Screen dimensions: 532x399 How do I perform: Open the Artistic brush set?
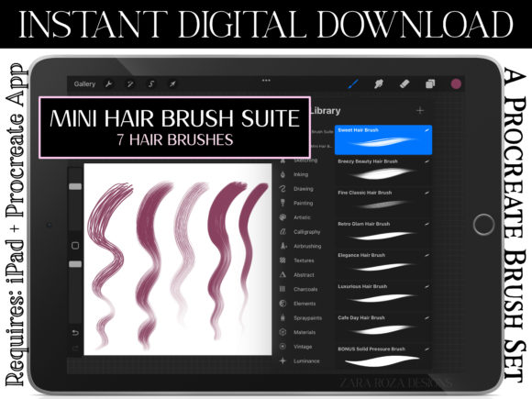point(302,217)
